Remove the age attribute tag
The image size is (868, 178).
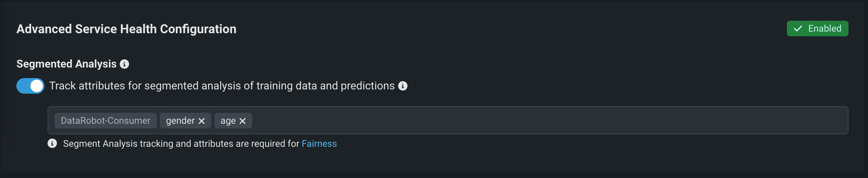[243, 121]
